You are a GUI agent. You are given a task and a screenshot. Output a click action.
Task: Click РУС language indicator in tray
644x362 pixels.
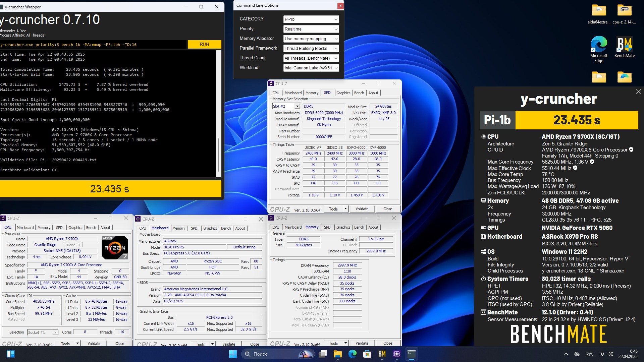590,354
